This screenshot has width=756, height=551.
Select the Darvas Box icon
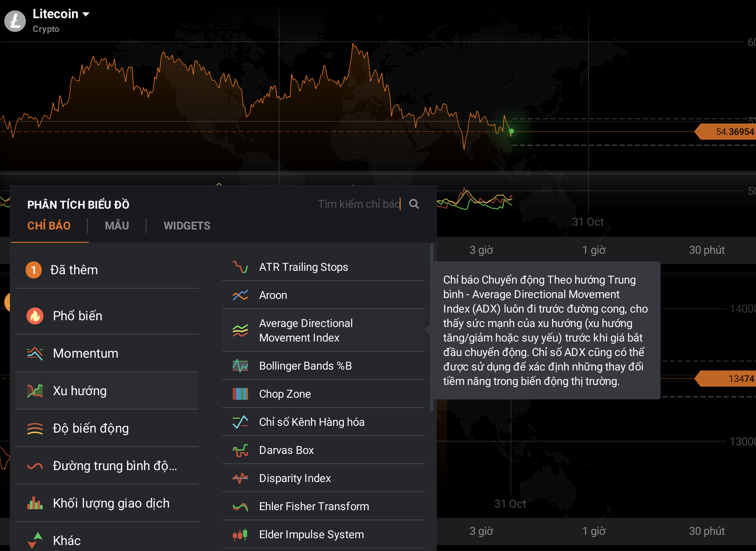[240, 450]
